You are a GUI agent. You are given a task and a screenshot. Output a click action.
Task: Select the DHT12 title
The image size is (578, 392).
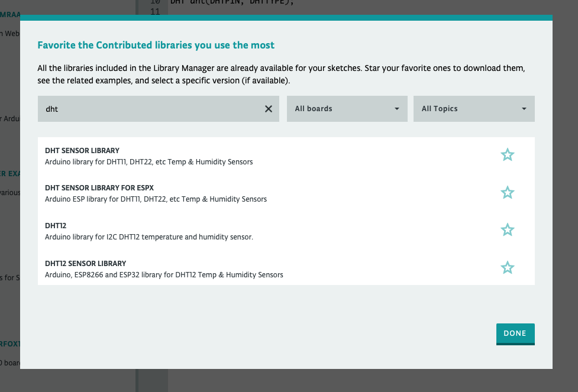tap(56, 226)
